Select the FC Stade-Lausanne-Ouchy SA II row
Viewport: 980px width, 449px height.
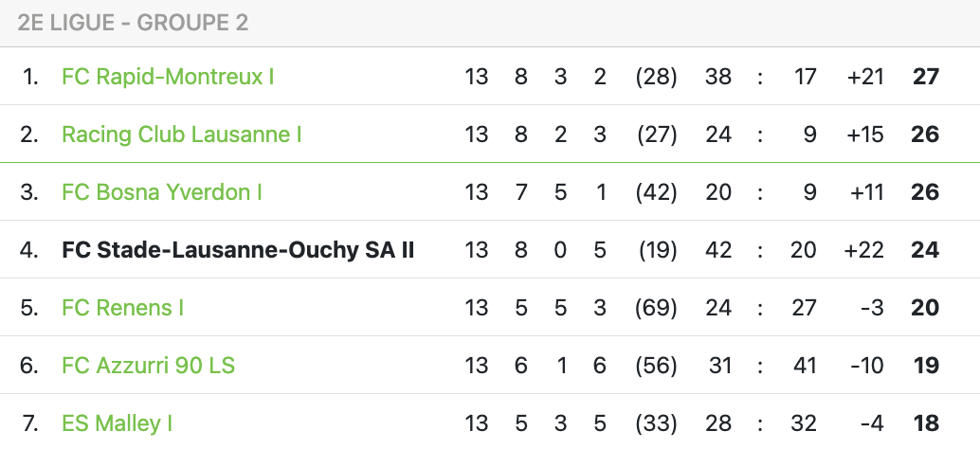(490, 250)
